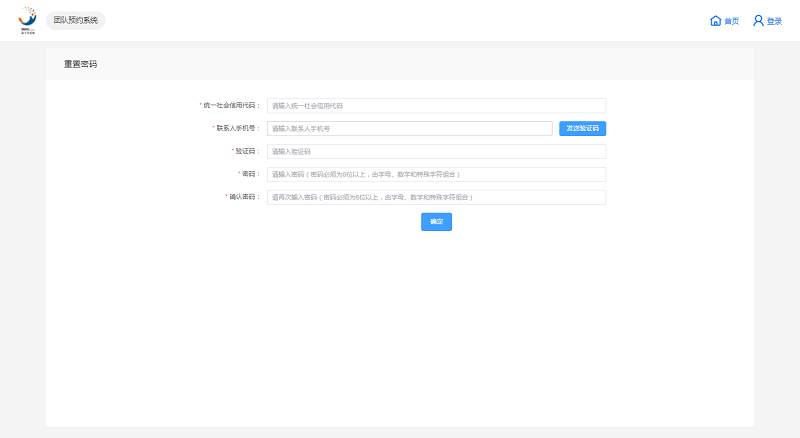Focus the 联系人手机号 input field
The height and width of the screenshot is (438, 800).
click(409, 128)
